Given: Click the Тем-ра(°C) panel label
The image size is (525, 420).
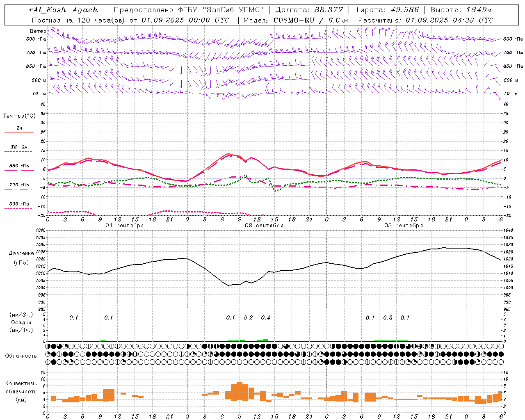Looking at the screenshot, I should click(19, 116).
